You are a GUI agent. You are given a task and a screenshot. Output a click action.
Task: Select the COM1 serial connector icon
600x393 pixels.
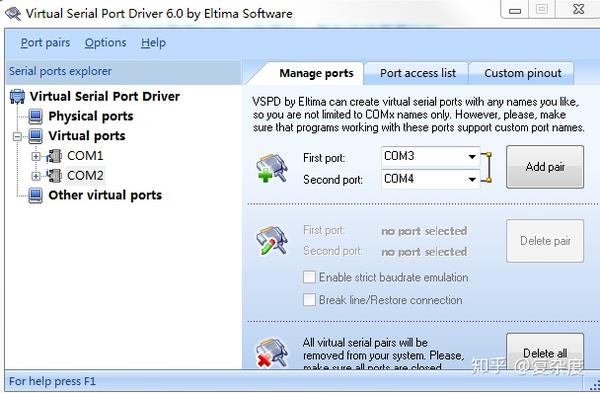tap(54, 156)
